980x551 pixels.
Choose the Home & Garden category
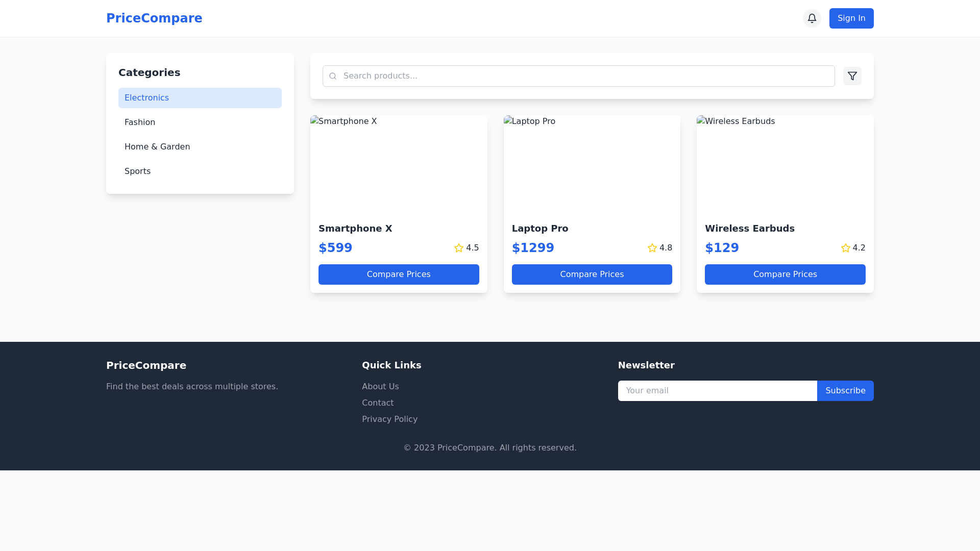click(200, 146)
